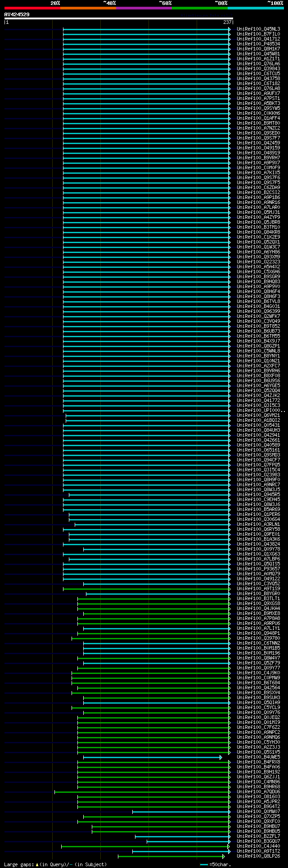This screenshot has height=868, width=288.
Task: Select hit label UniRef100_Q0MW07
Action: 258,812
